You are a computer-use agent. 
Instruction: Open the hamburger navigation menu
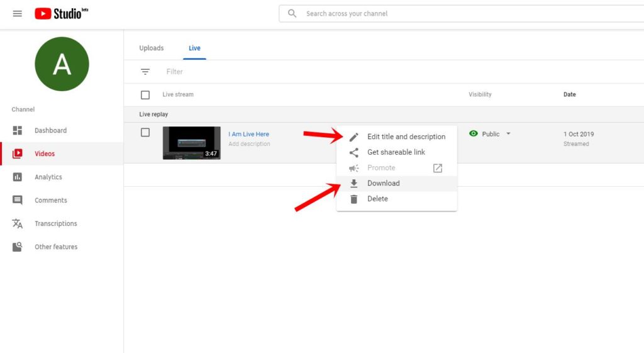[17, 14]
